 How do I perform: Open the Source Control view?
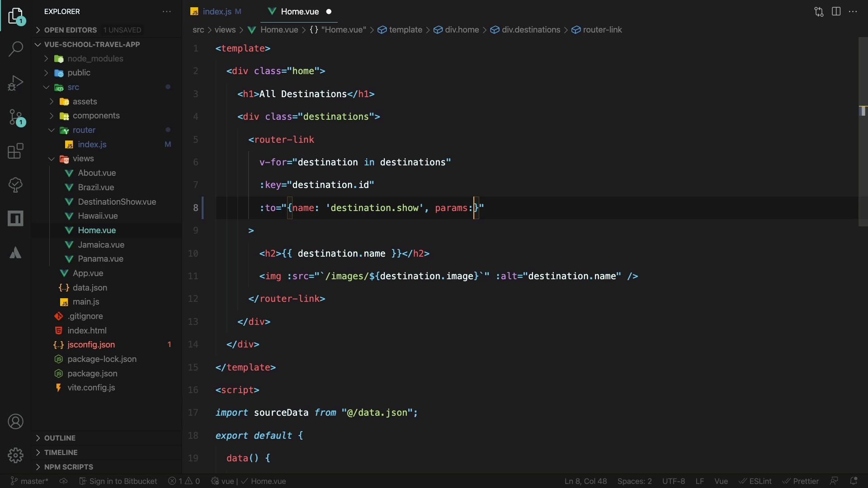pos(16,117)
